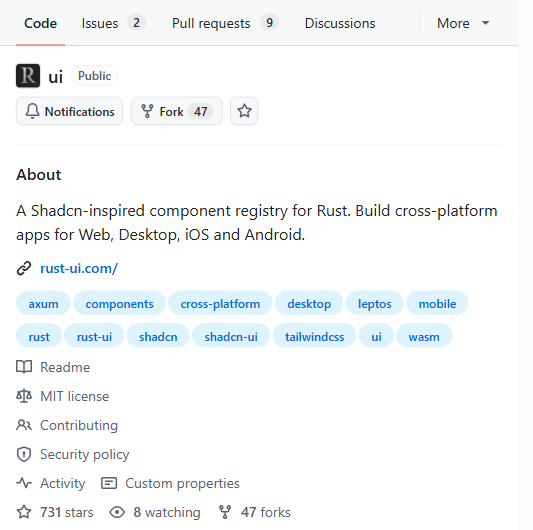Open the Code tab
Image resolution: width=533 pixels, height=530 pixels.
[40, 23]
